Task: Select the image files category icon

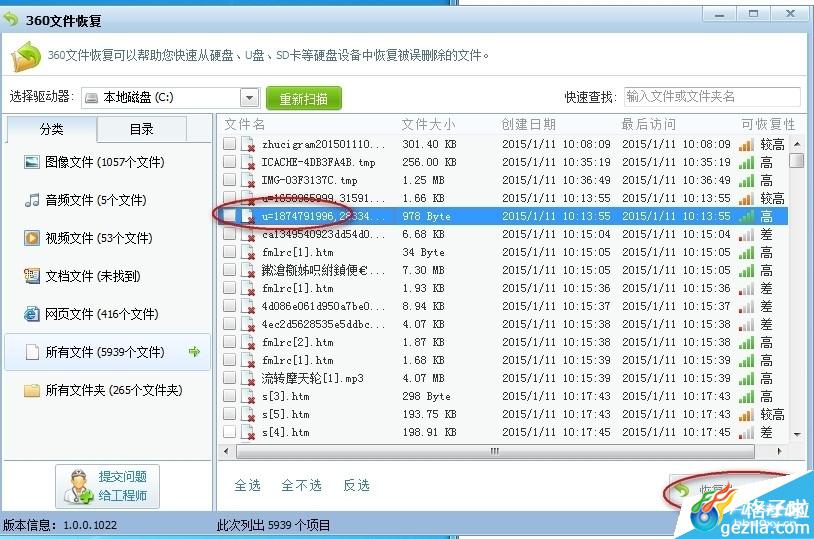Action: pos(32,162)
